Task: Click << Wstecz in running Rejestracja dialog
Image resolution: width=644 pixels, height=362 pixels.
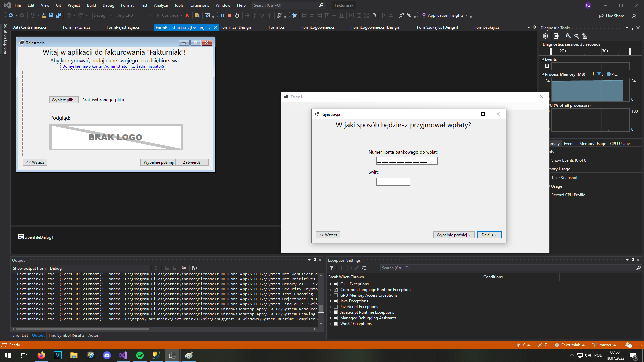Action: [x=328, y=235]
